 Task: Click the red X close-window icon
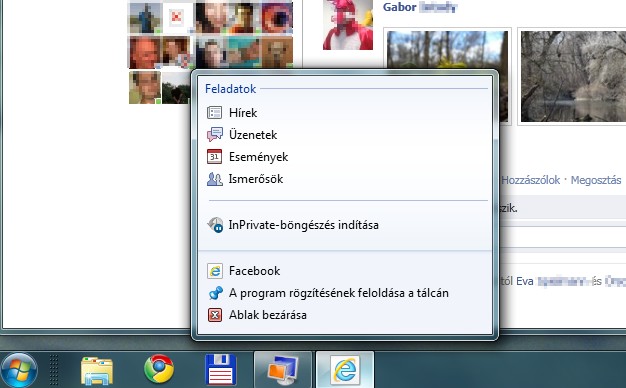coord(215,315)
